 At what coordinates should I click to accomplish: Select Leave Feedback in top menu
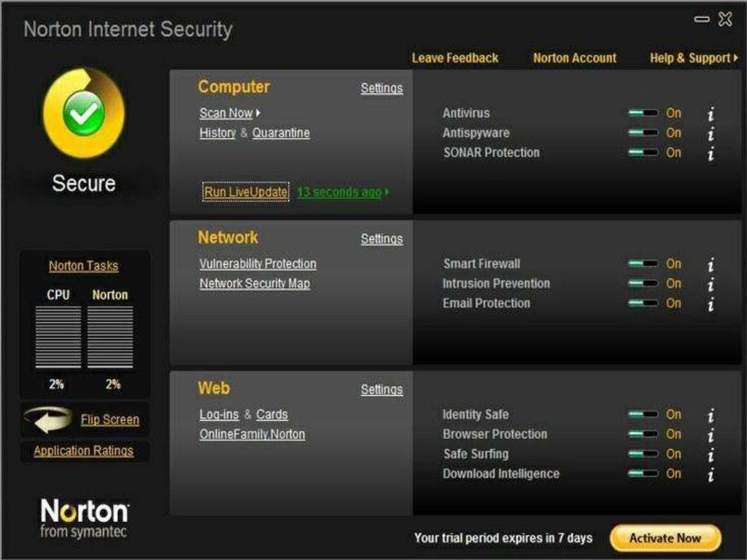[455, 58]
